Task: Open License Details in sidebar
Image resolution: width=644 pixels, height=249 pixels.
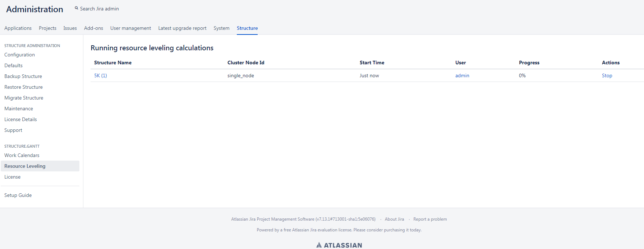Action: click(x=20, y=119)
